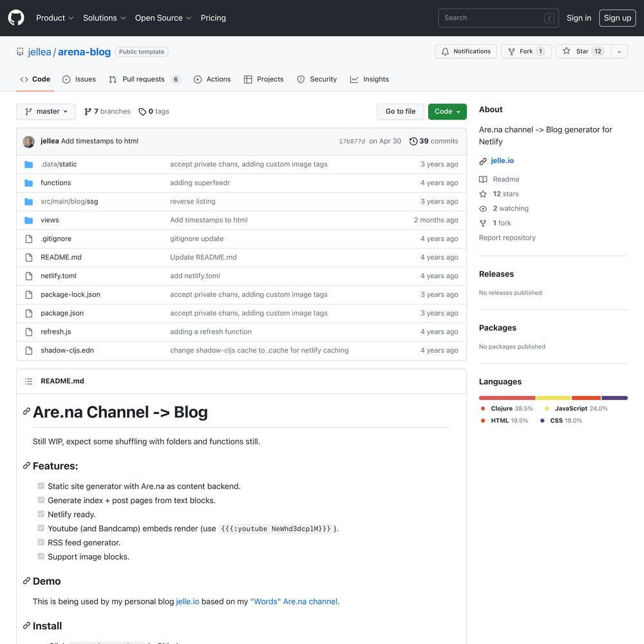Expand the Open Source menu
The width and height of the screenshot is (644, 644).
[x=163, y=18]
